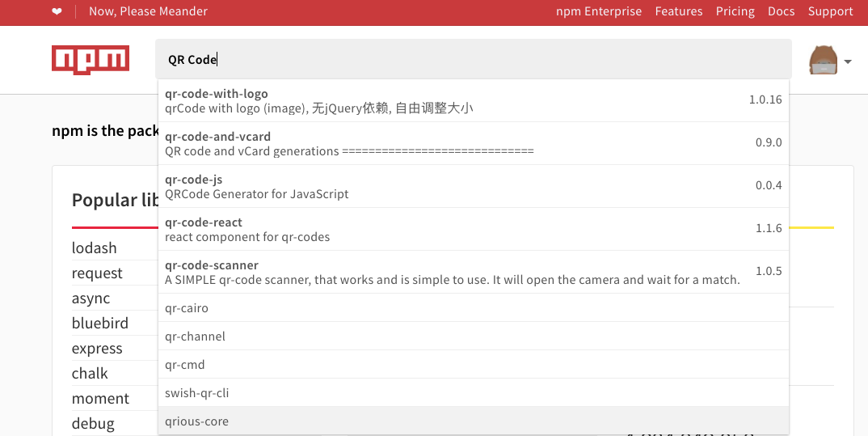
Task: Open npm Enterprise from top navigation
Action: click(x=599, y=11)
